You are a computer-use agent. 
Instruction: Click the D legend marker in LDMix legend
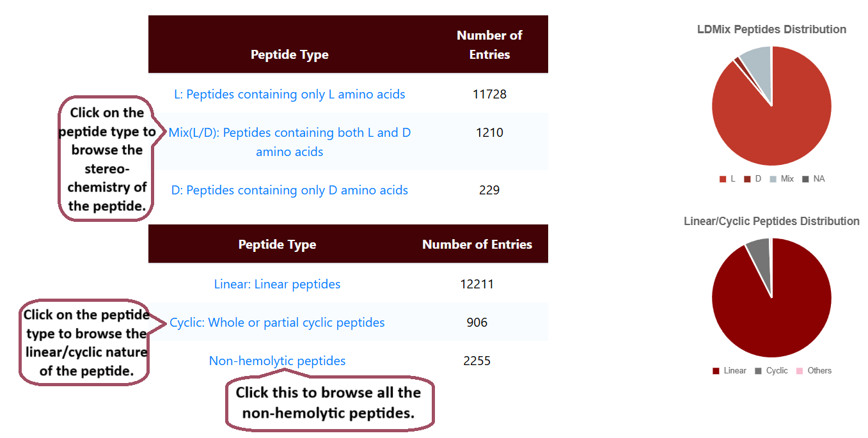(747, 178)
